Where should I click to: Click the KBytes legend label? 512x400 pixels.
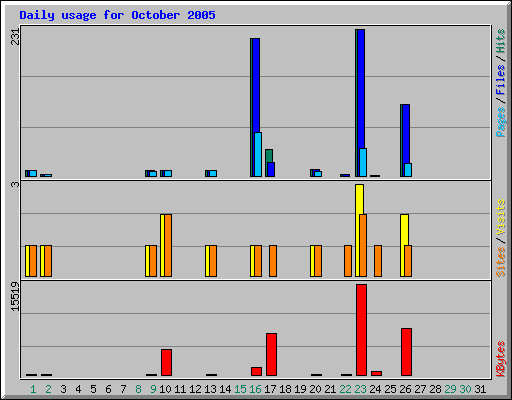[501, 359]
